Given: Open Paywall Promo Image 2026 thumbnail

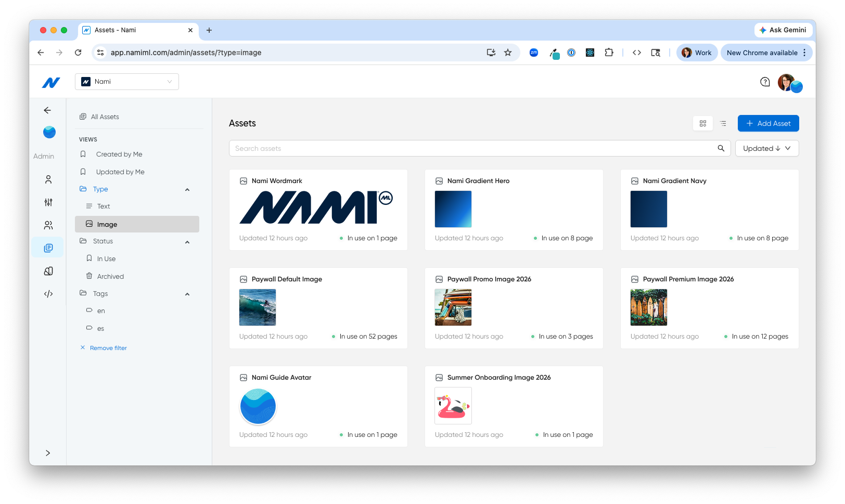Looking at the screenshot, I should pyautogui.click(x=453, y=307).
